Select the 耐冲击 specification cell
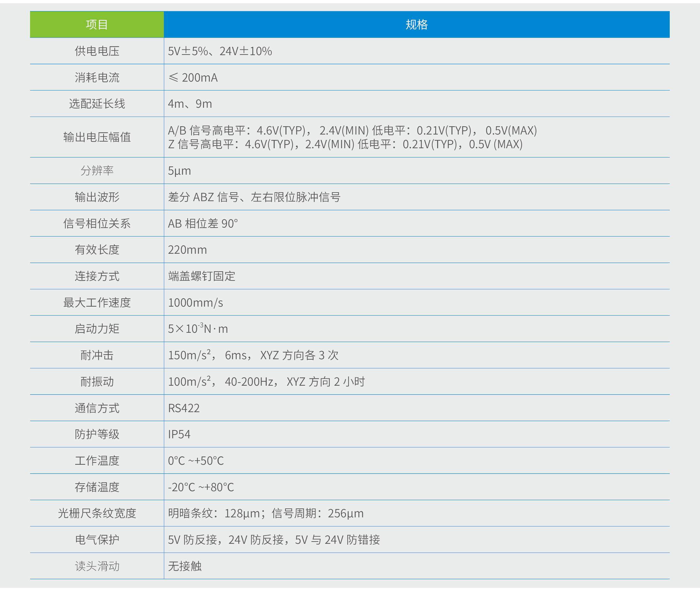The height and width of the screenshot is (598, 700). pyautogui.click(x=254, y=355)
